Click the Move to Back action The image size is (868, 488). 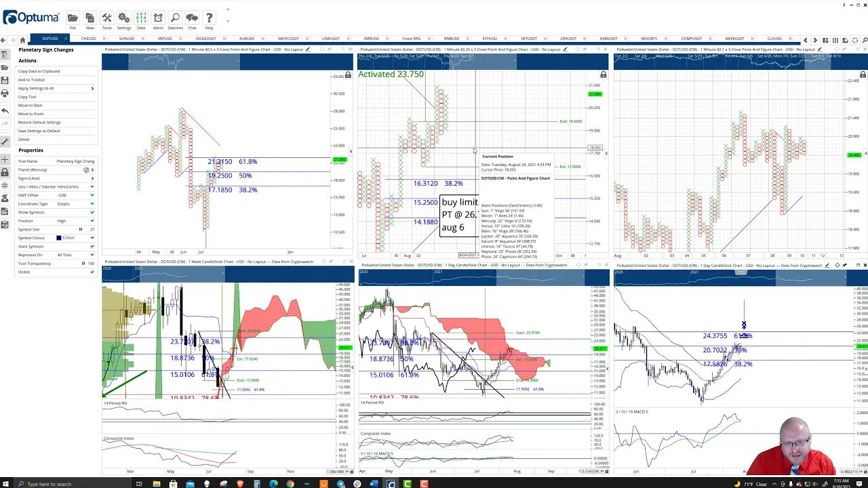pyautogui.click(x=30, y=105)
